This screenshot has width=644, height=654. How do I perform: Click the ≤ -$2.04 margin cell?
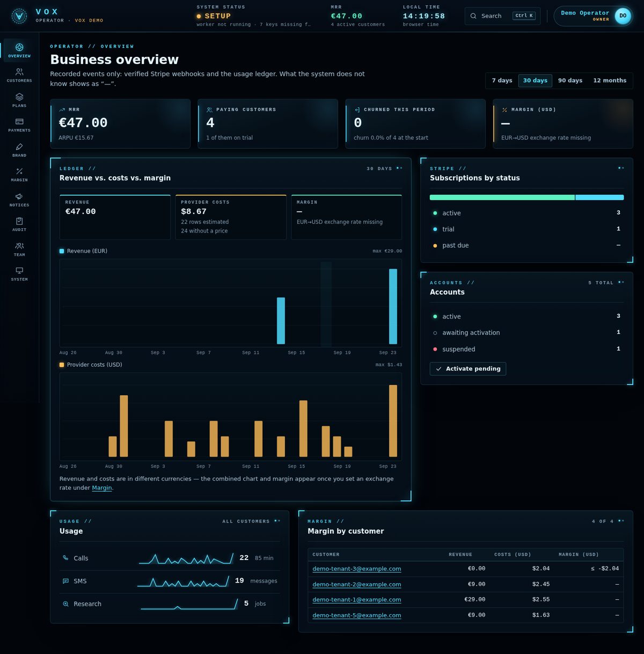(605, 569)
